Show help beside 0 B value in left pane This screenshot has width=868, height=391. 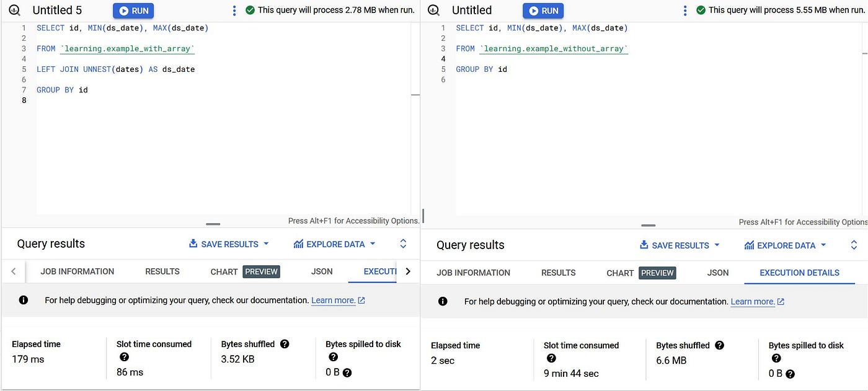pos(347,372)
